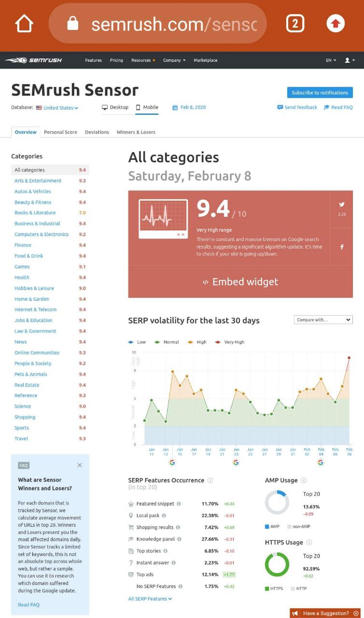Tap the red upload arrow icon in browser bar

[336, 23]
